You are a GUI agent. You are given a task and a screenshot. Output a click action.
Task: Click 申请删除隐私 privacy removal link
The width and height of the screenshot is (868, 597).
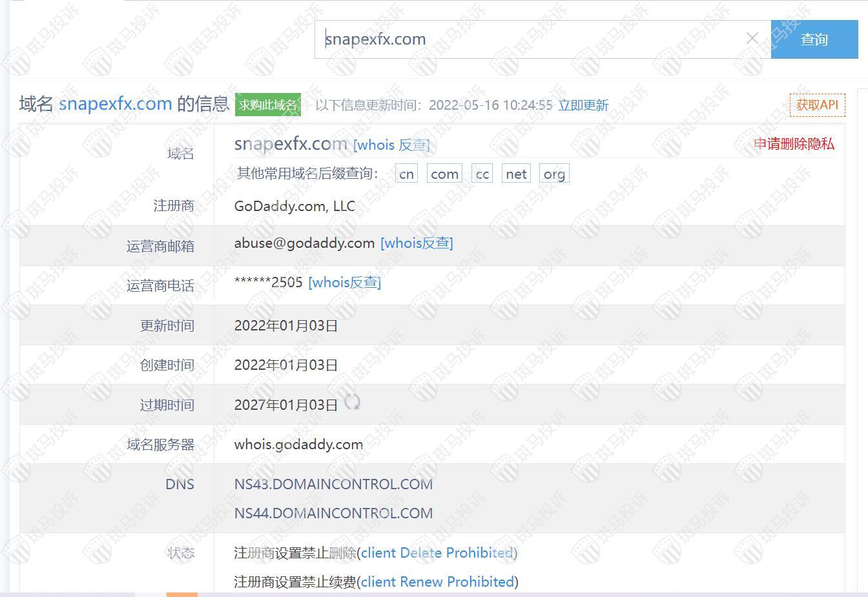794,145
